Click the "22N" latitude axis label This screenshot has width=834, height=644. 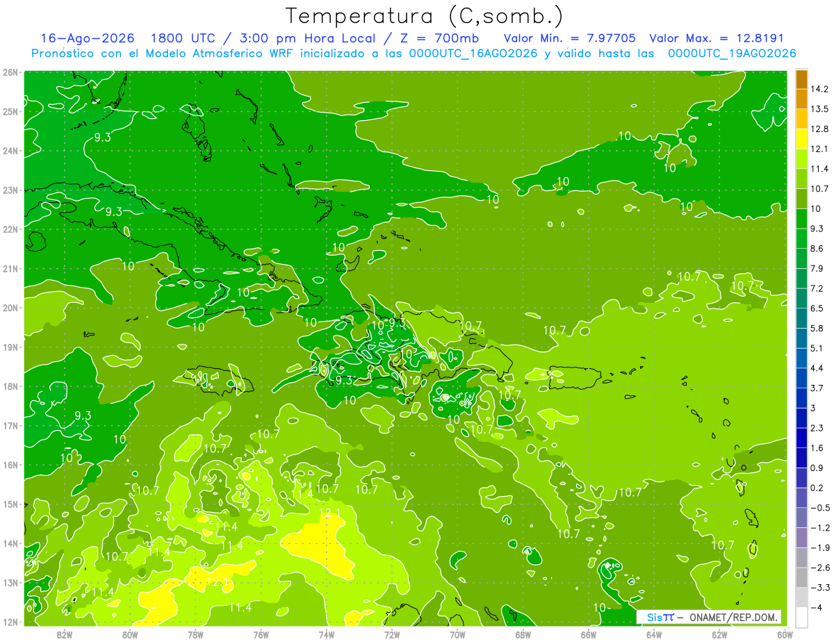pyautogui.click(x=10, y=229)
